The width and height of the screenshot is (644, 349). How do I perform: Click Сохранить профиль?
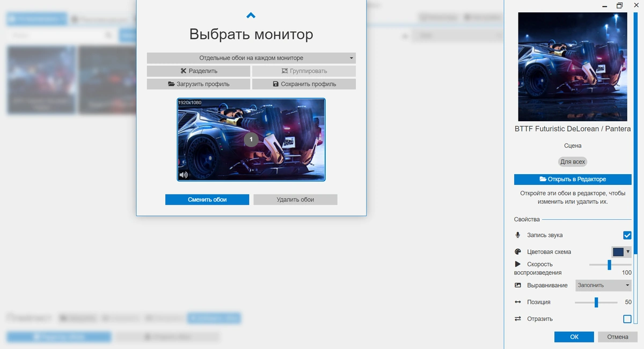click(304, 84)
